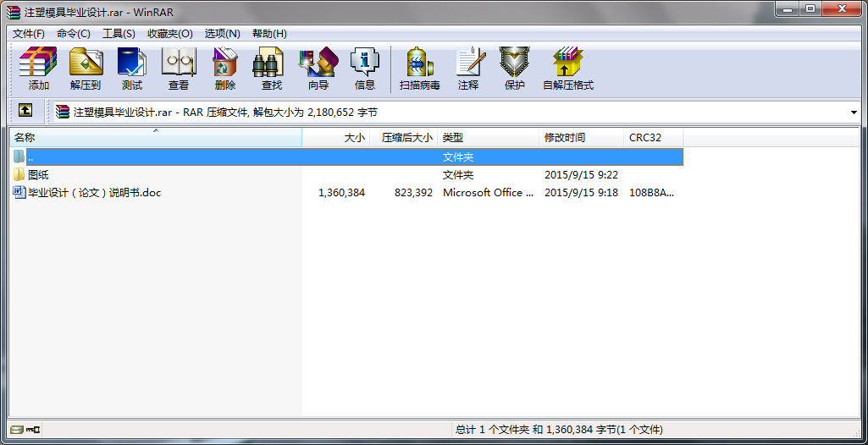Click the size value 1,360,384
The image size is (868, 445).
pos(342,193)
